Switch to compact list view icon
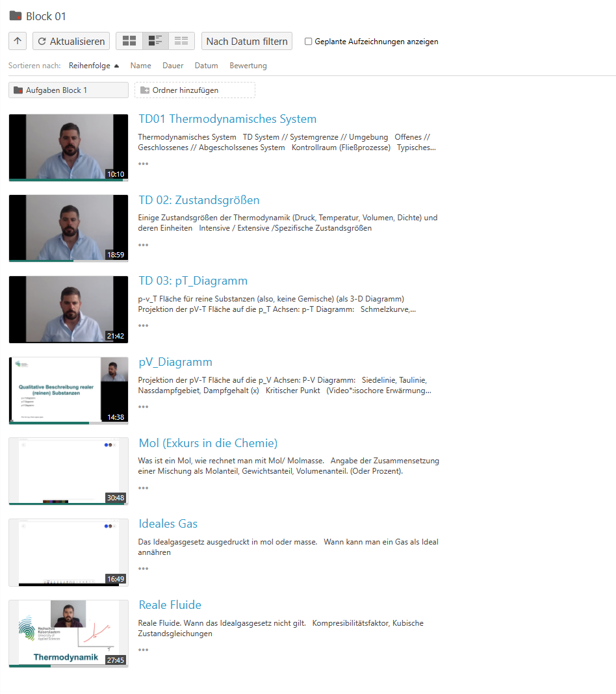The image size is (616, 694). click(x=181, y=41)
